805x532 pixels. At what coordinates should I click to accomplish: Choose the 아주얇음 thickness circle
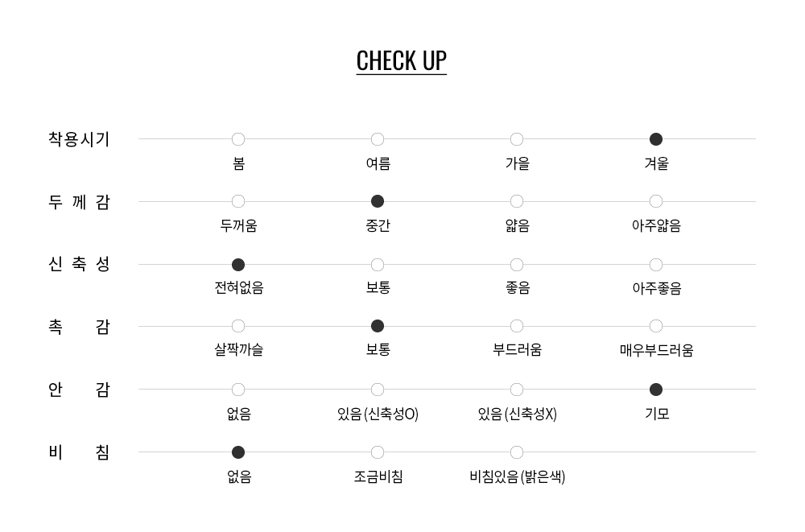tap(655, 201)
